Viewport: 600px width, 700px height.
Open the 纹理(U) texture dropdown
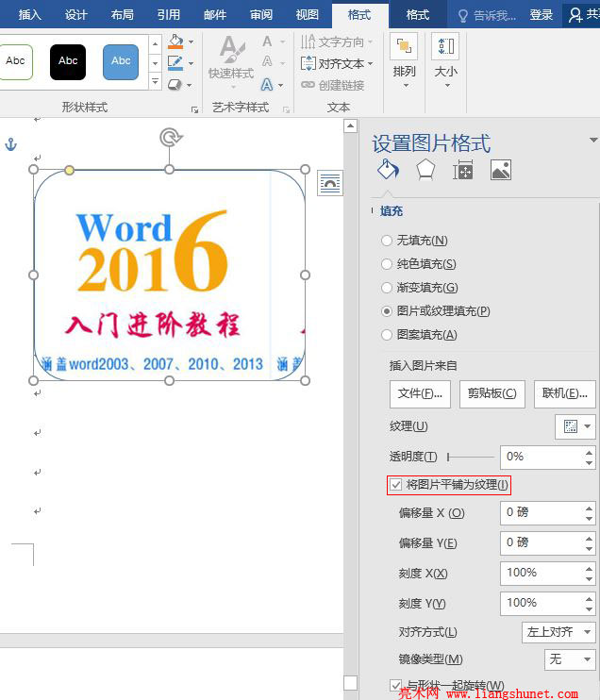(x=575, y=426)
